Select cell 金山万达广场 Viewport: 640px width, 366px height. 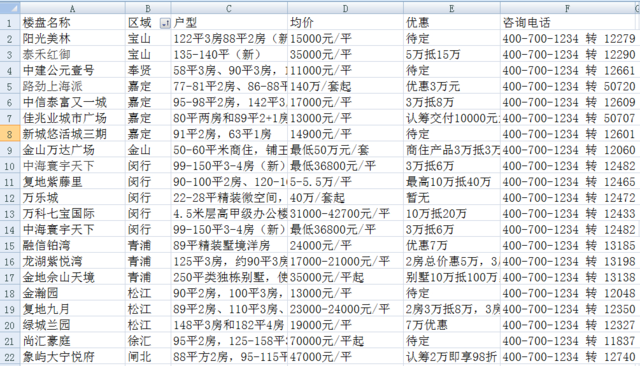tap(73, 150)
